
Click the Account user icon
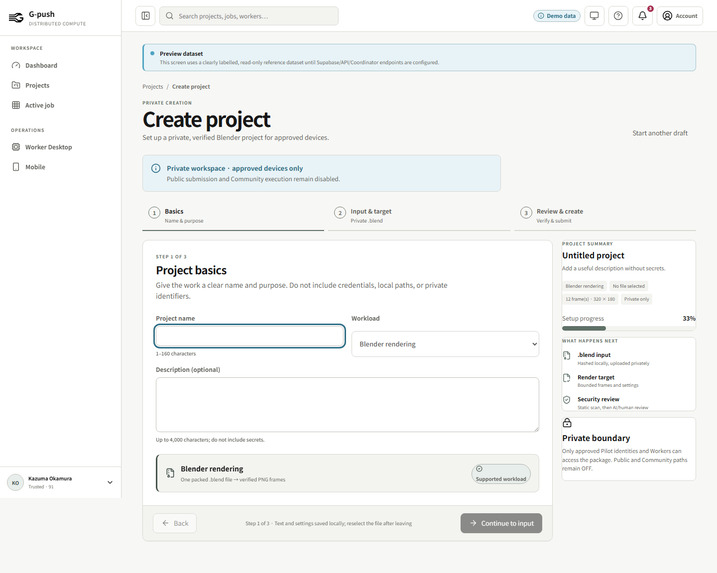(x=667, y=16)
